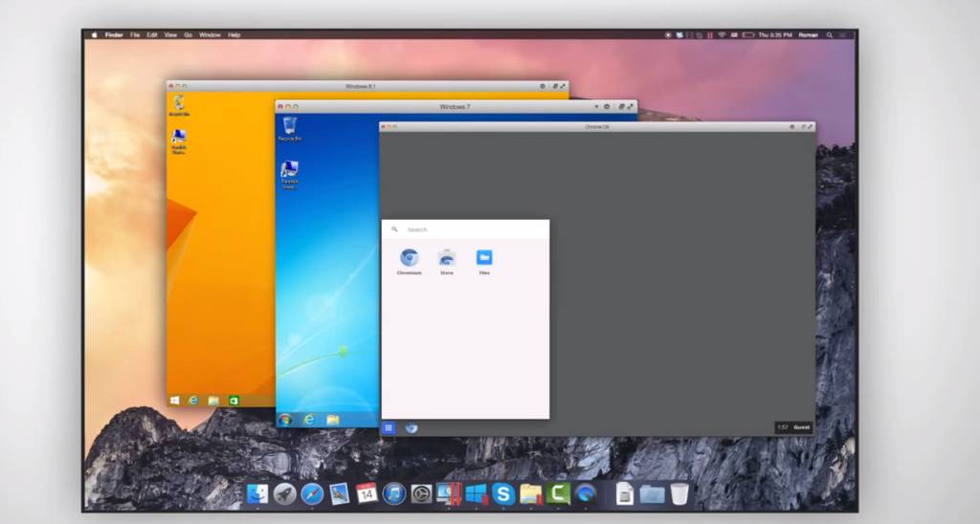
Task: Expand the dropdown arrow in Windows 7 title bar
Action: click(x=595, y=107)
